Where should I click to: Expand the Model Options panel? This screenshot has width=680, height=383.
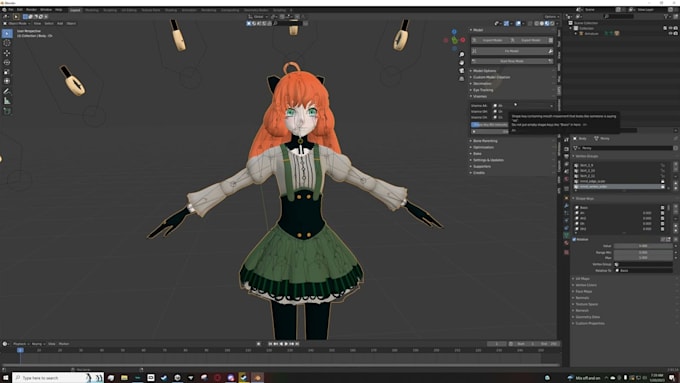pos(484,71)
